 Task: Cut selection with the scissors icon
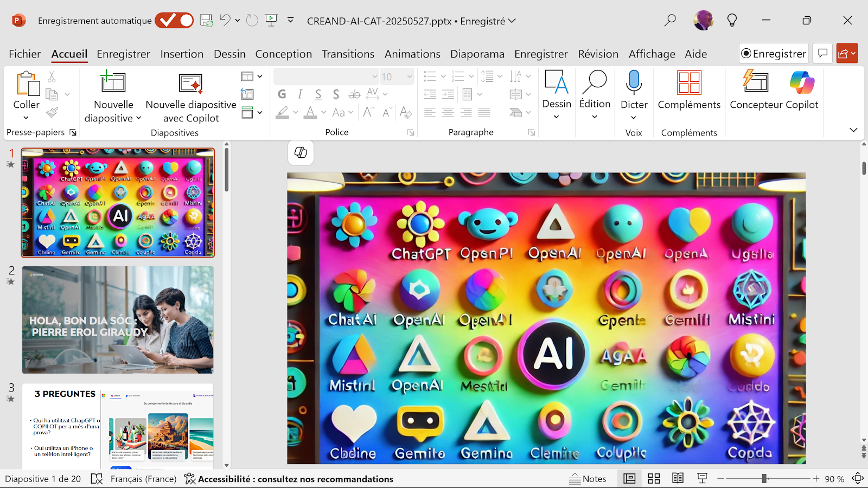click(x=52, y=76)
